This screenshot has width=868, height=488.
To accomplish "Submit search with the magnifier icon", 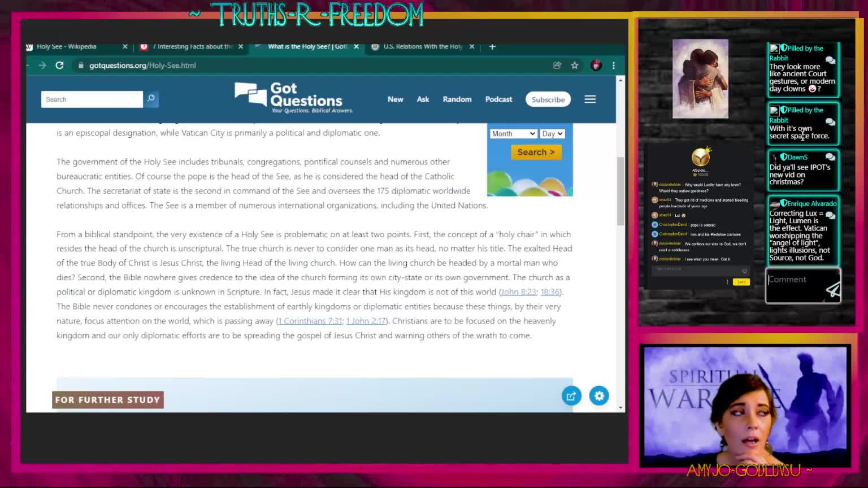I will [151, 99].
